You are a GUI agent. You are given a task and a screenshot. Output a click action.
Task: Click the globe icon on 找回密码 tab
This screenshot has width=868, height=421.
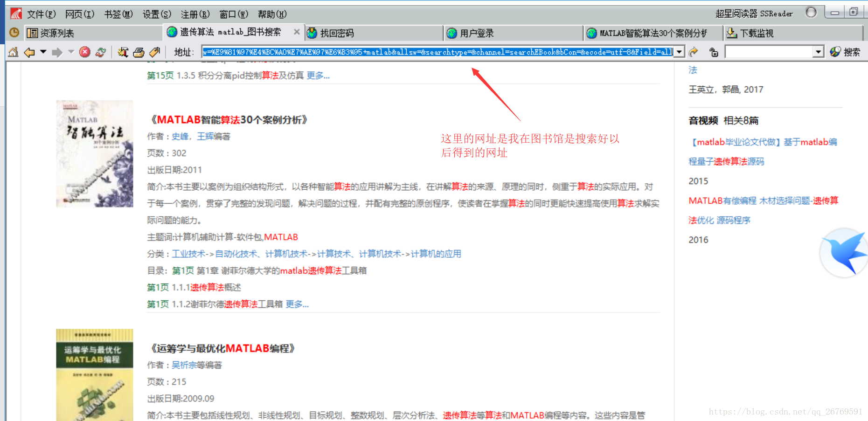point(312,33)
